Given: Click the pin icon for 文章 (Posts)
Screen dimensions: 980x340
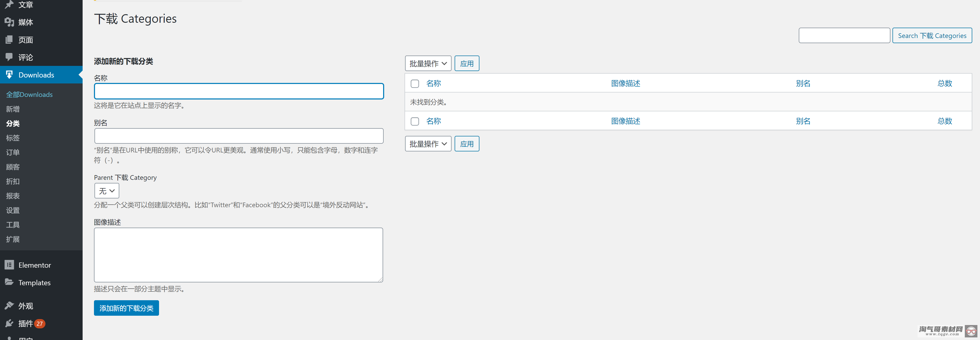Looking at the screenshot, I should [9, 5].
